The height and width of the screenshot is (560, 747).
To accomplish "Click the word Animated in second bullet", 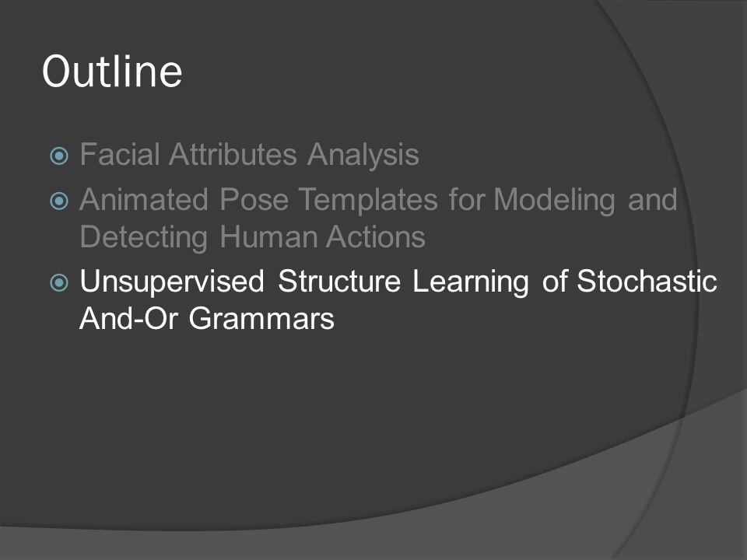I will 144,199.
